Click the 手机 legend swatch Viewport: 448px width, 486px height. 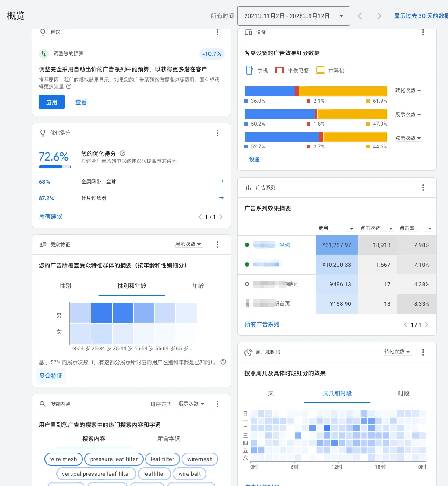click(249, 70)
